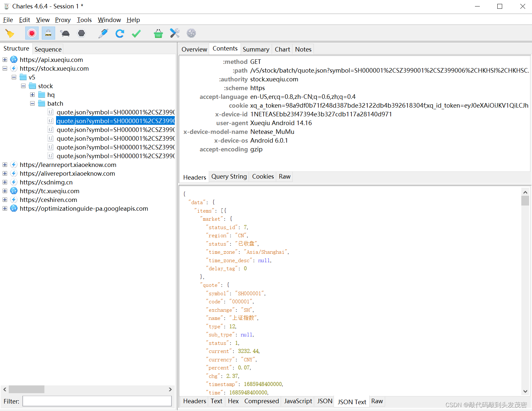The width and height of the screenshot is (532, 411).
Task: Click the tree scrollbar right arrow
Action: coord(170,389)
